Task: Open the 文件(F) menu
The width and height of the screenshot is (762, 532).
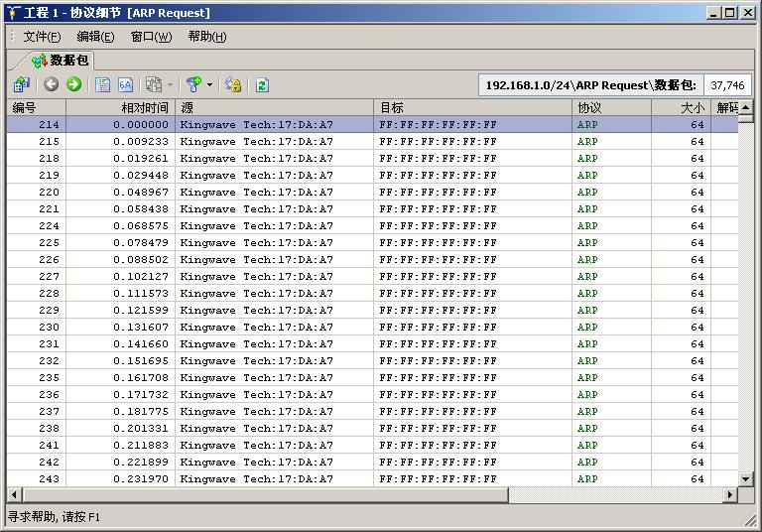Action: pos(42,37)
